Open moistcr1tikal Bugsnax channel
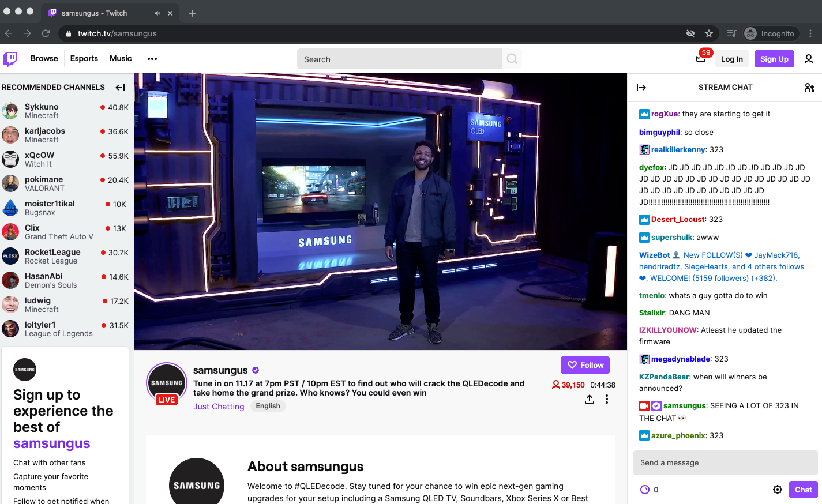 tap(66, 208)
